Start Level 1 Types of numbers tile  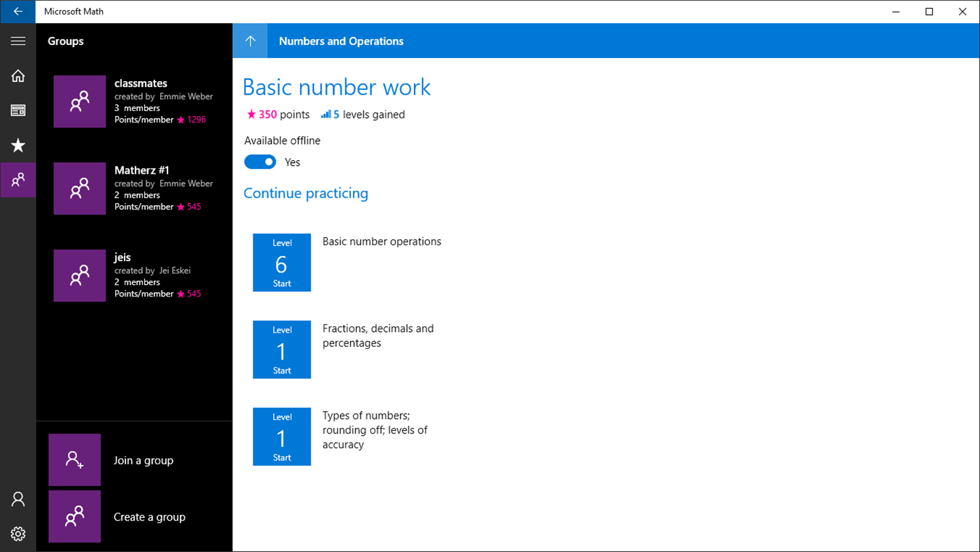pos(282,437)
